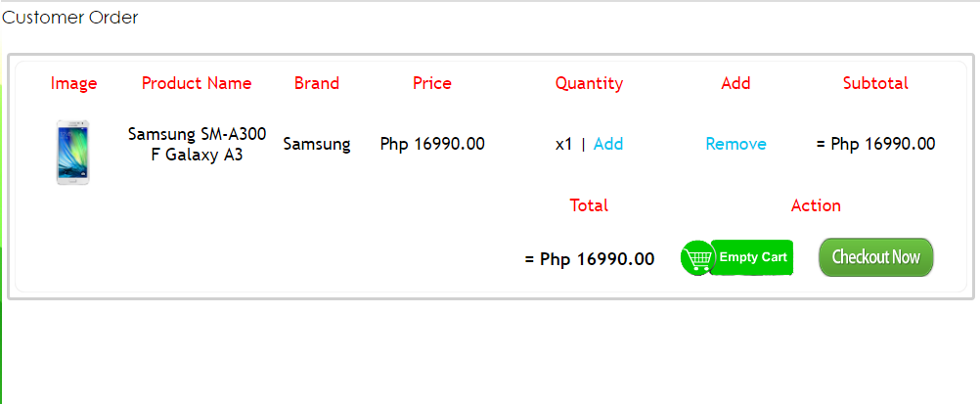The width and height of the screenshot is (980, 404).
Task: Remove the Samsung Galaxy A3 item
Action: [735, 144]
